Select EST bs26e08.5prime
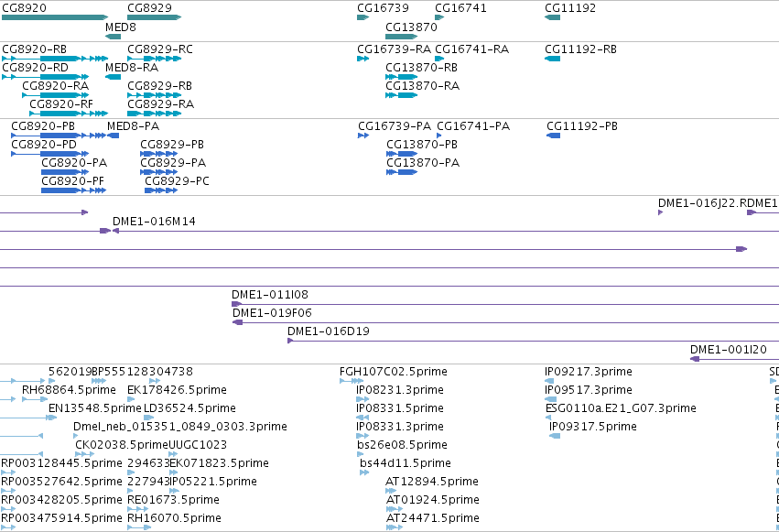 403,445
